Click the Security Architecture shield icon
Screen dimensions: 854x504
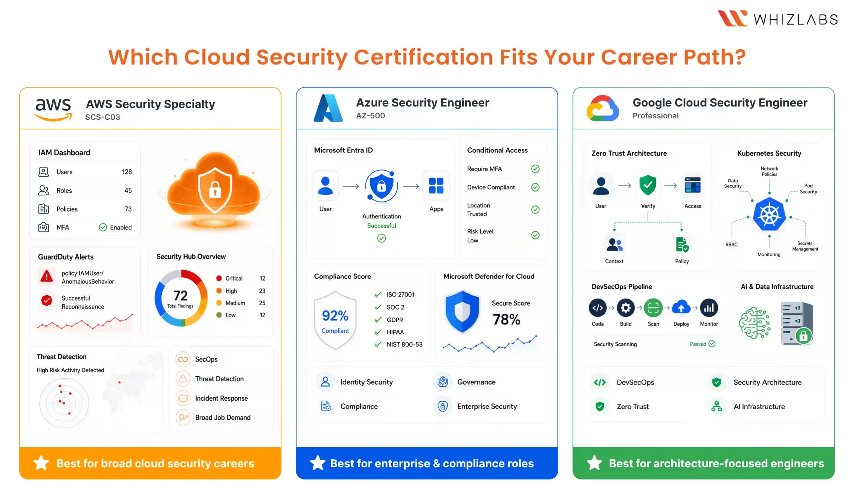click(717, 382)
